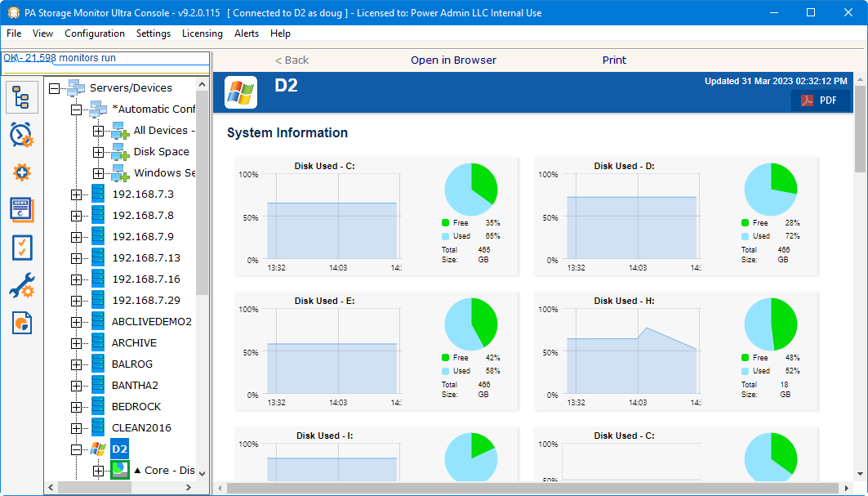The image size is (868, 496).
Task: Click the Windows logo icon beside D2 header
Action: 241,92
